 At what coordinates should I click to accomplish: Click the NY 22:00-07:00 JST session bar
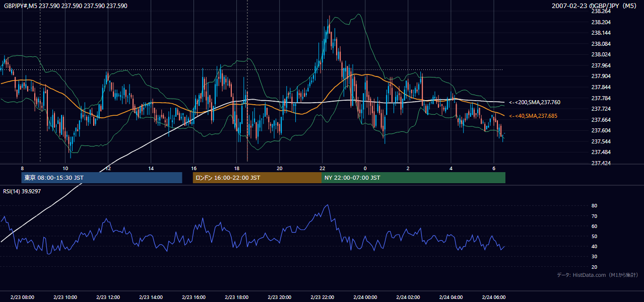[x=413, y=178]
